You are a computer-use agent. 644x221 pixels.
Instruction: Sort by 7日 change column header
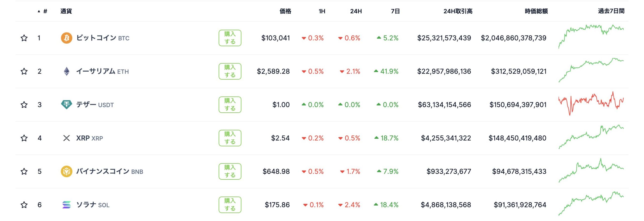coord(395,11)
